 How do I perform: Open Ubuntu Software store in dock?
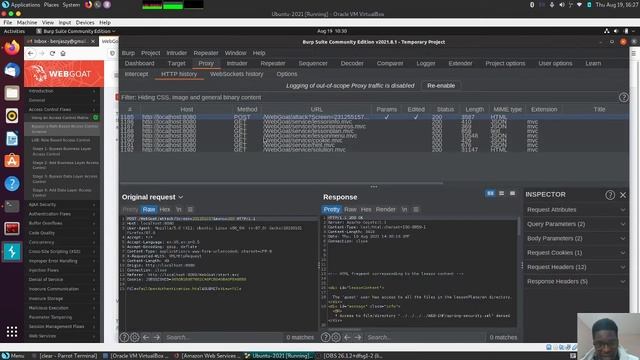coord(12,161)
